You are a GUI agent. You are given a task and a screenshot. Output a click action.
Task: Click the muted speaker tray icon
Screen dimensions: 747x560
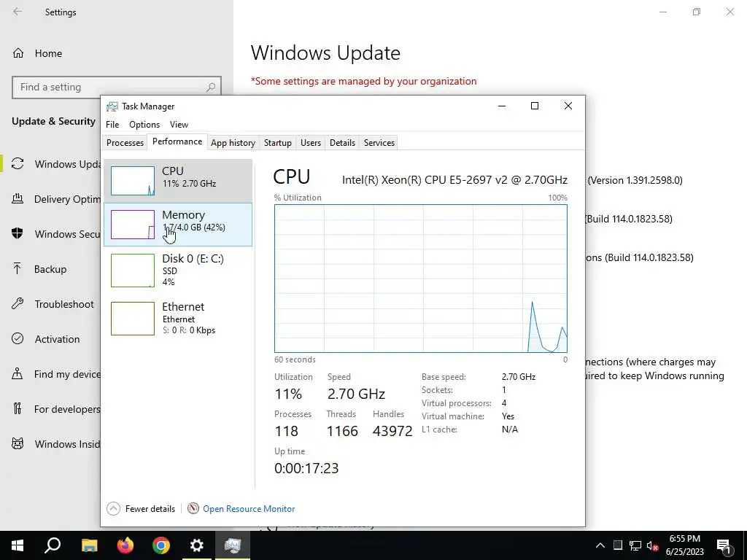tap(653, 545)
